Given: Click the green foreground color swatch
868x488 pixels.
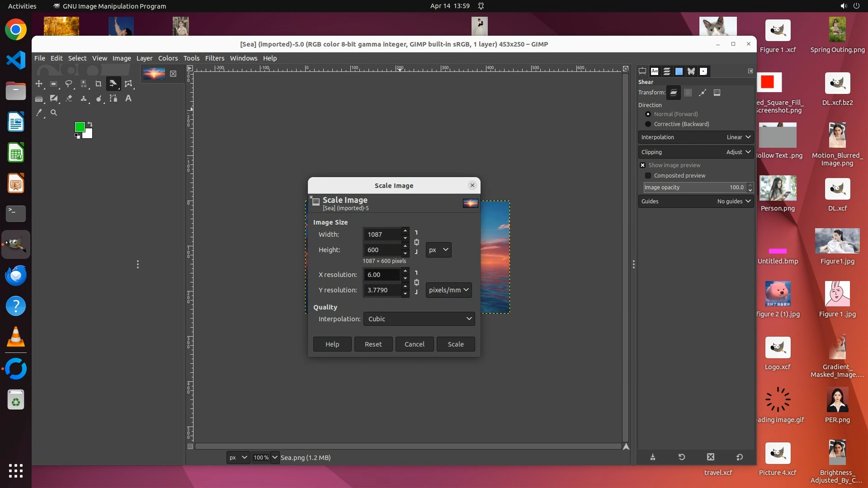Looking at the screenshot, I should pos(80,127).
